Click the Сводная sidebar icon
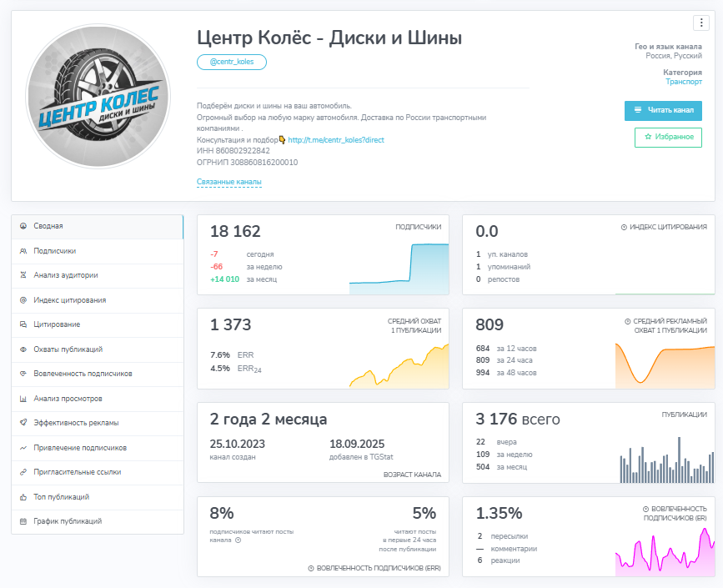The width and height of the screenshot is (723, 588). pyautogui.click(x=23, y=226)
